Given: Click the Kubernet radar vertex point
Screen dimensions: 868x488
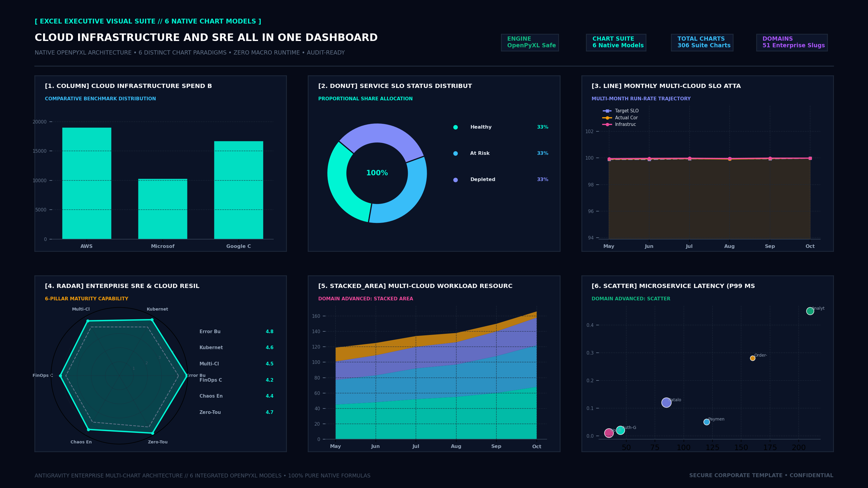Looking at the screenshot, I should pos(152,320).
